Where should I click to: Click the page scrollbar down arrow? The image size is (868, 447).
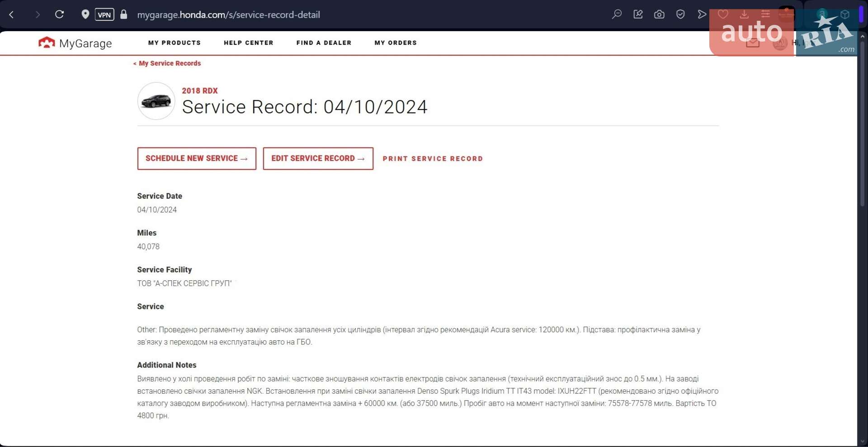pyautogui.click(x=863, y=442)
